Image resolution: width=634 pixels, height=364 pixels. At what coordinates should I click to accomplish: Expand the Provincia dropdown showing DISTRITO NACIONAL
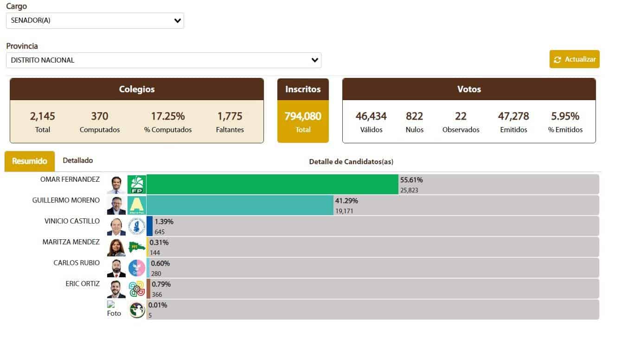coord(163,60)
